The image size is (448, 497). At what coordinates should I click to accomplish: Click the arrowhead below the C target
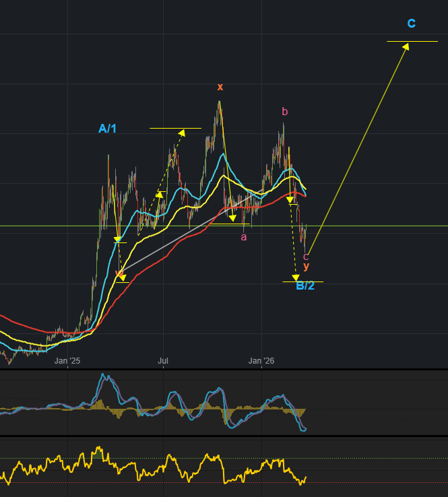406,46
